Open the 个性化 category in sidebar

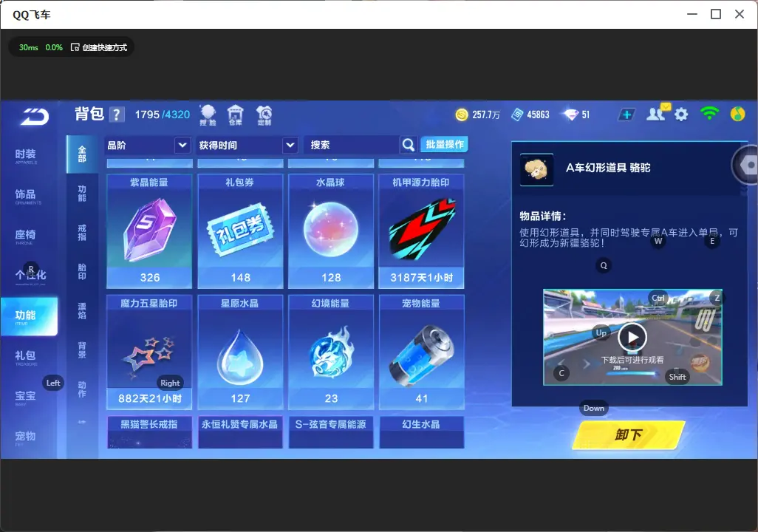[x=30, y=276]
